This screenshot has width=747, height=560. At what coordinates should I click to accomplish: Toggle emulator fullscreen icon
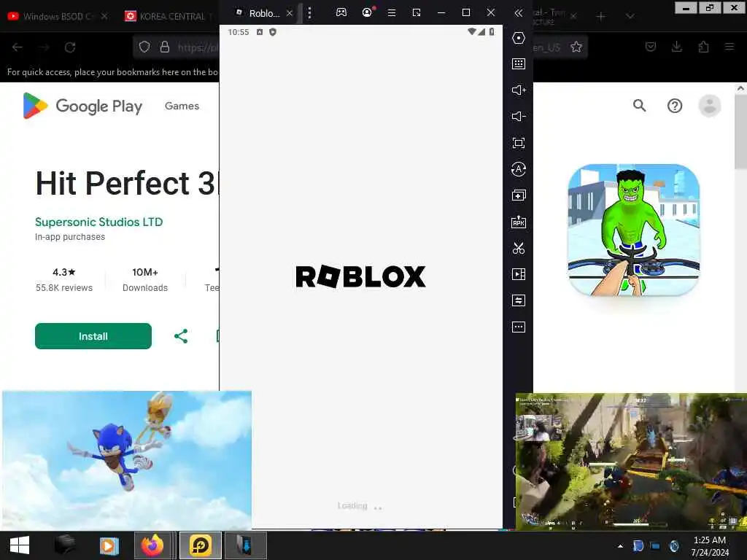[519, 143]
